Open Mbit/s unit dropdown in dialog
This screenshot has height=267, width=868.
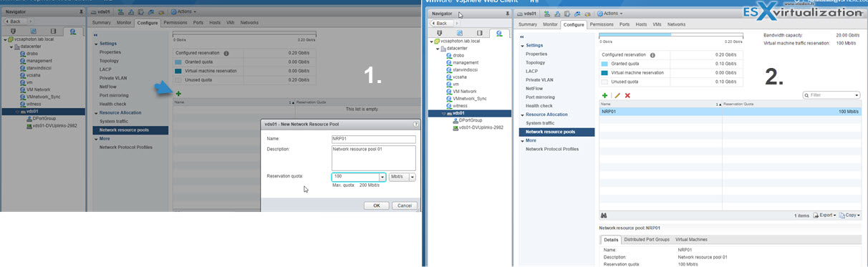pyautogui.click(x=402, y=177)
